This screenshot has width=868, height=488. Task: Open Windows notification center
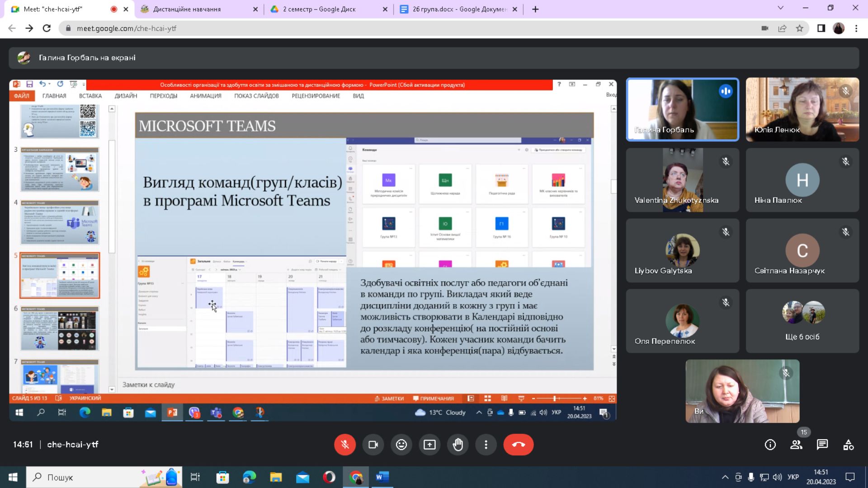(x=850, y=477)
